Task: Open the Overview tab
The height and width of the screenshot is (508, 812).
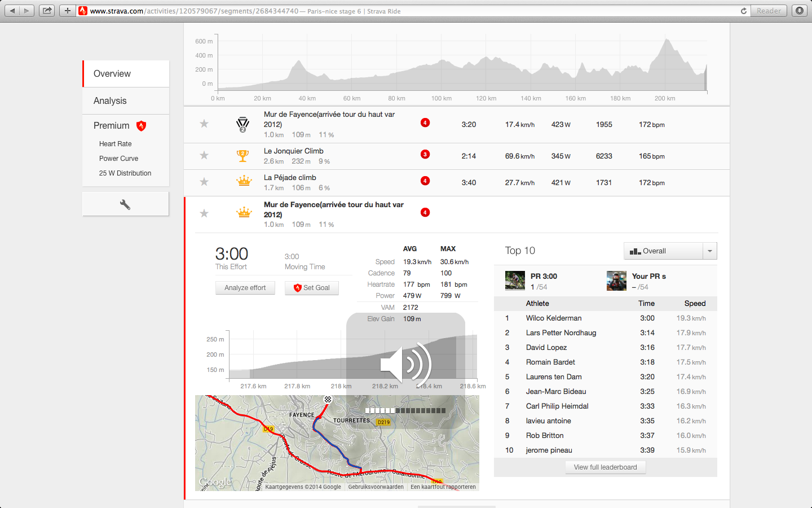Action: click(126, 74)
